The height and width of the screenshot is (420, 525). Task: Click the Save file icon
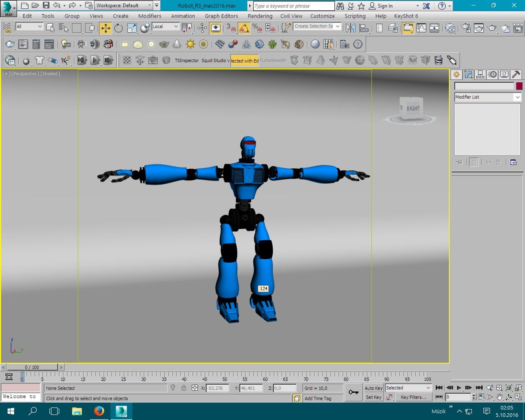46,5
